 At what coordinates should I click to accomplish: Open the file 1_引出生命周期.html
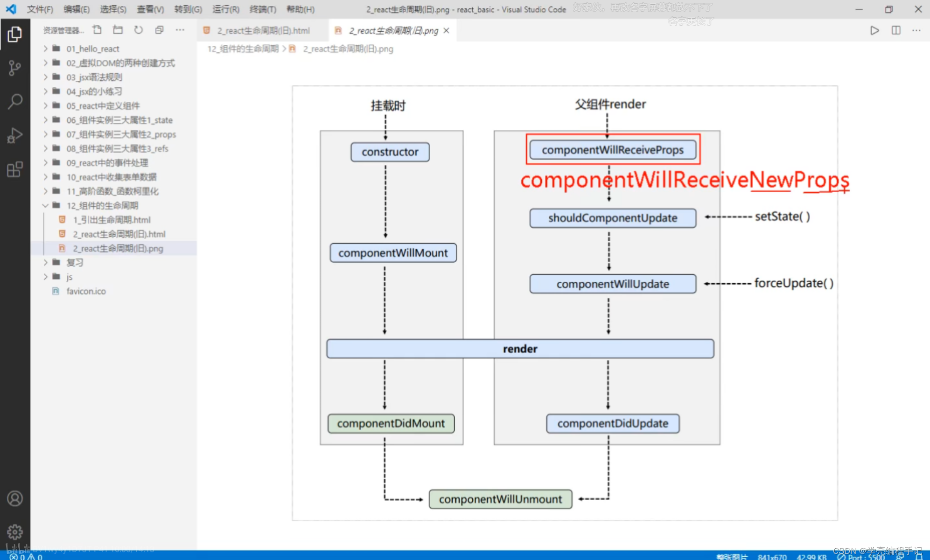114,220
